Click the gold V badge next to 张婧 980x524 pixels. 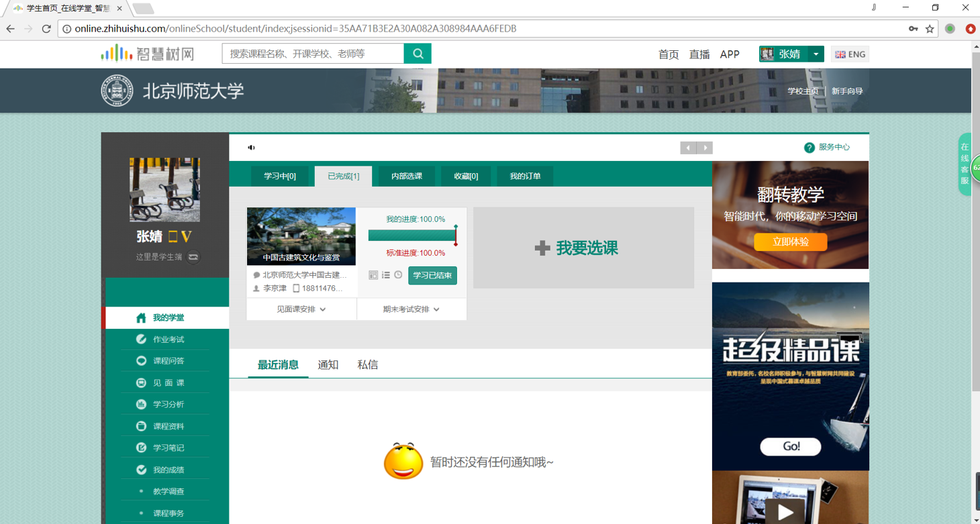pyautogui.click(x=187, y=236)
